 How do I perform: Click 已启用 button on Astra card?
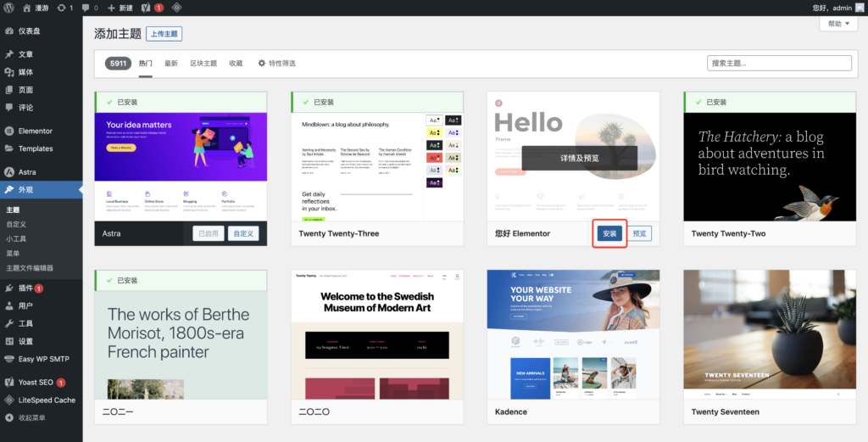click(209, 234)
